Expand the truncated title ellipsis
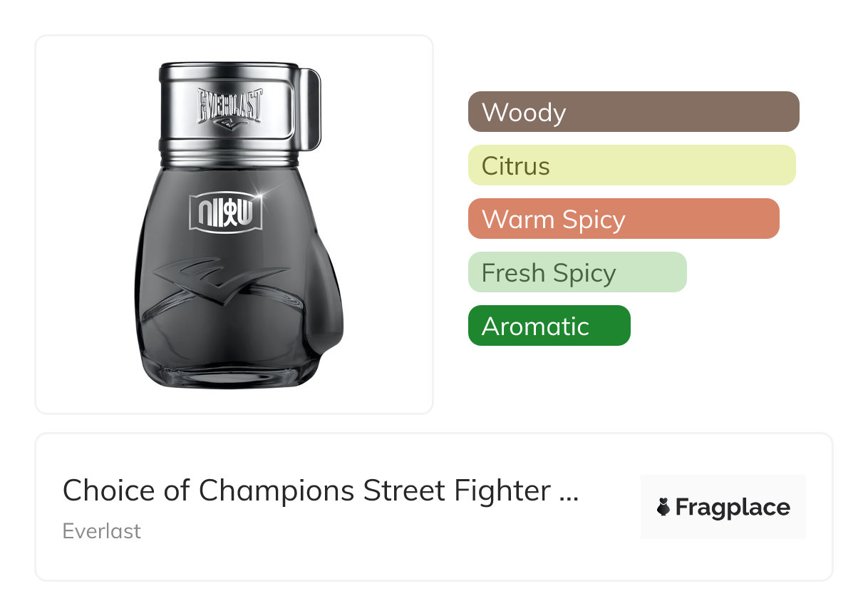Viewport: 868px width, 616px height. 569,492
